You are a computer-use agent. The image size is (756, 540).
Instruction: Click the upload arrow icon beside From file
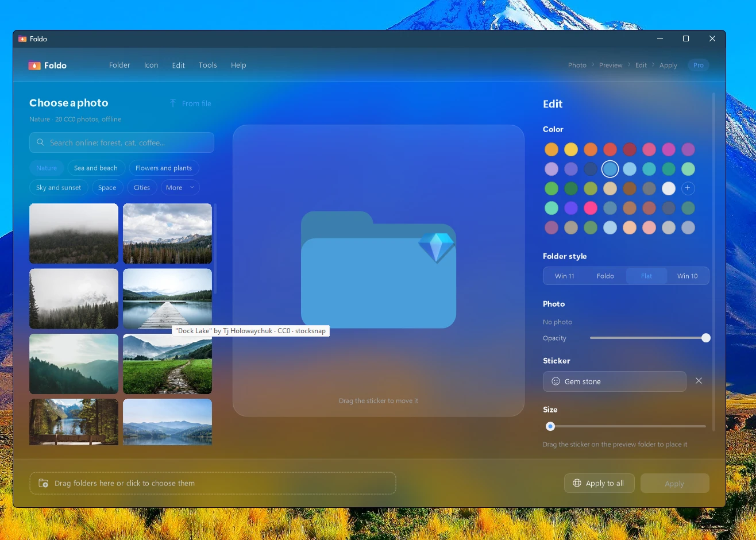173,103
